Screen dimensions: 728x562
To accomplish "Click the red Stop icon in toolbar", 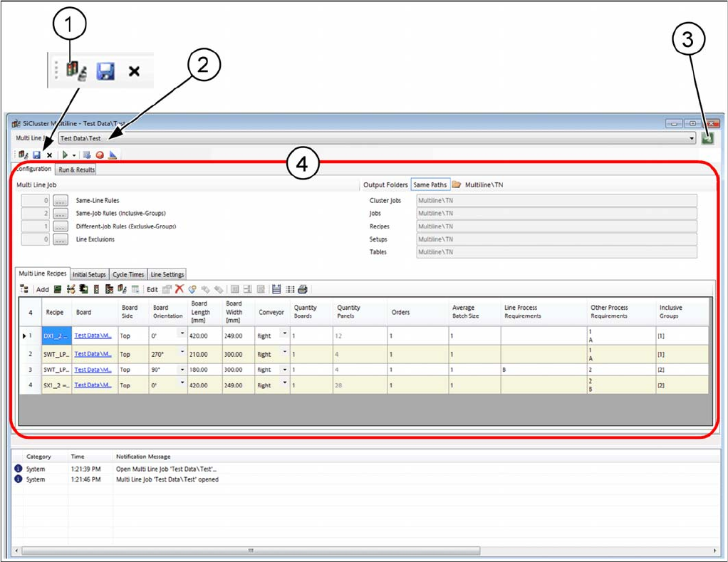I will [100, 155].
